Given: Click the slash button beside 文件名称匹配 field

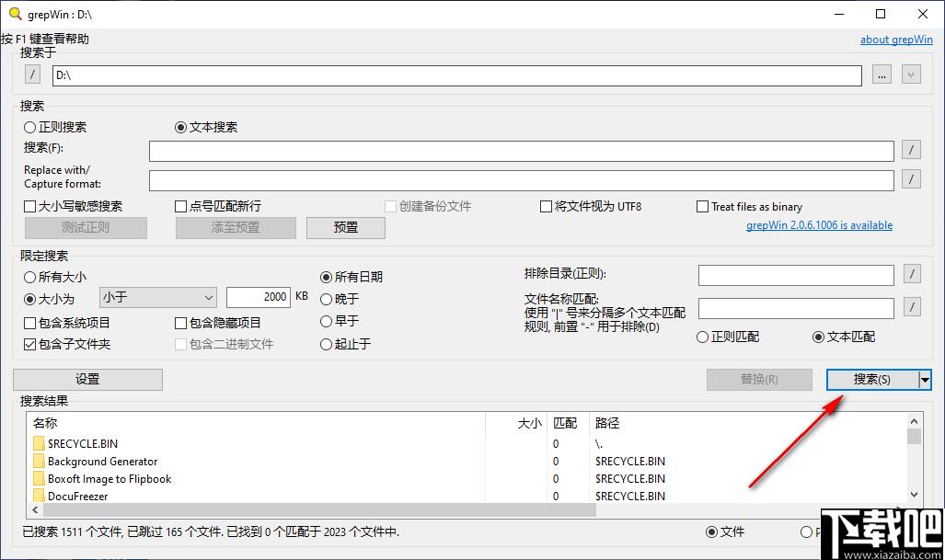Looking at the screenshot, I should pos(913,307).
